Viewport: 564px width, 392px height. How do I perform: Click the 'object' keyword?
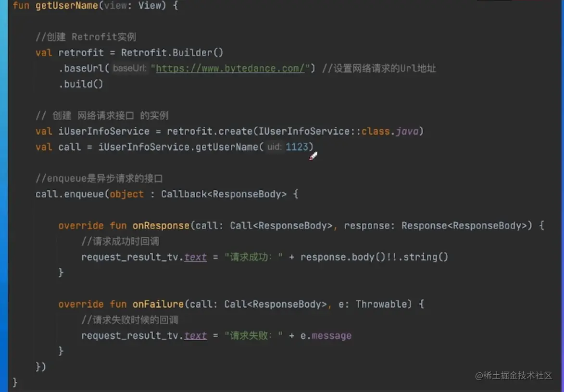[x=126, y=195]
